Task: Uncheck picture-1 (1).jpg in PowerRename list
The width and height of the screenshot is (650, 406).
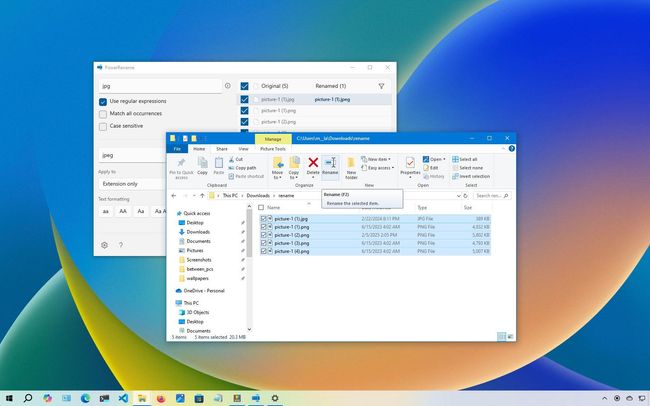Action: tap(245, 100)
